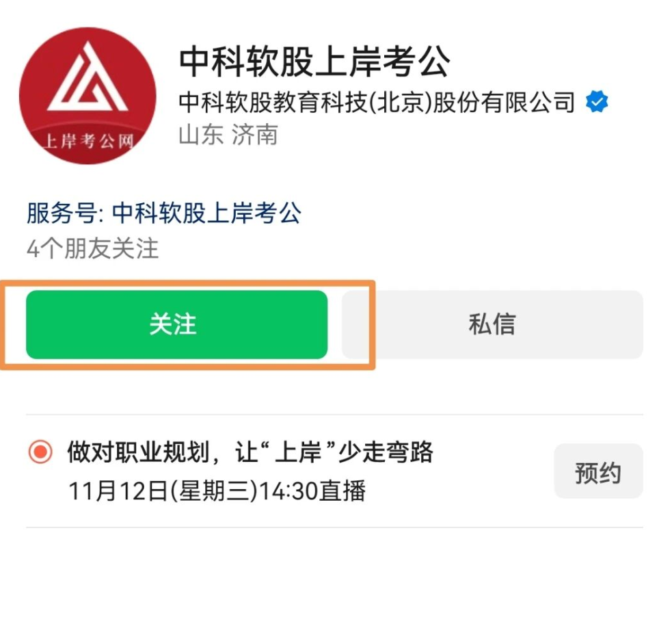The image size is (672, 639).
Task: Click the 让"上岸"少走弯路 part of the livestream title
Action: (336, 452)
